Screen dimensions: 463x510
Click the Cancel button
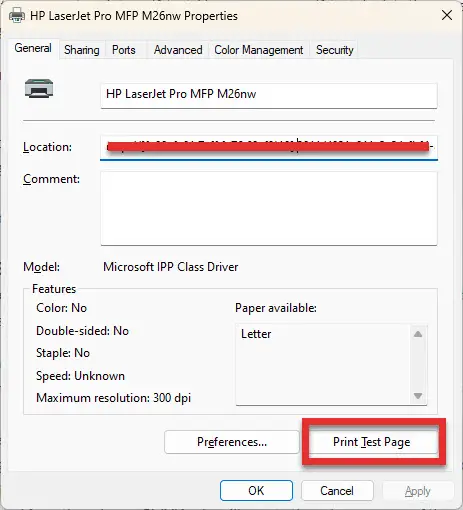[337, 491]
